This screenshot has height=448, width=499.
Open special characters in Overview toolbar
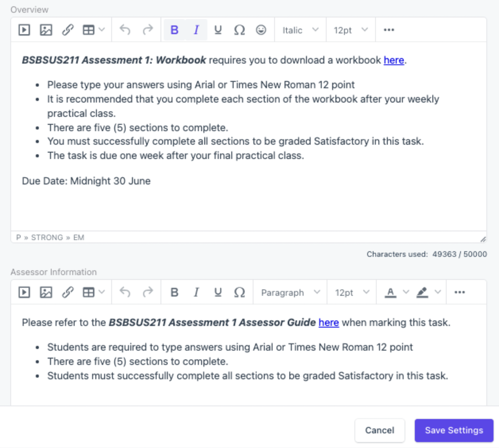[x=239, y=30]
